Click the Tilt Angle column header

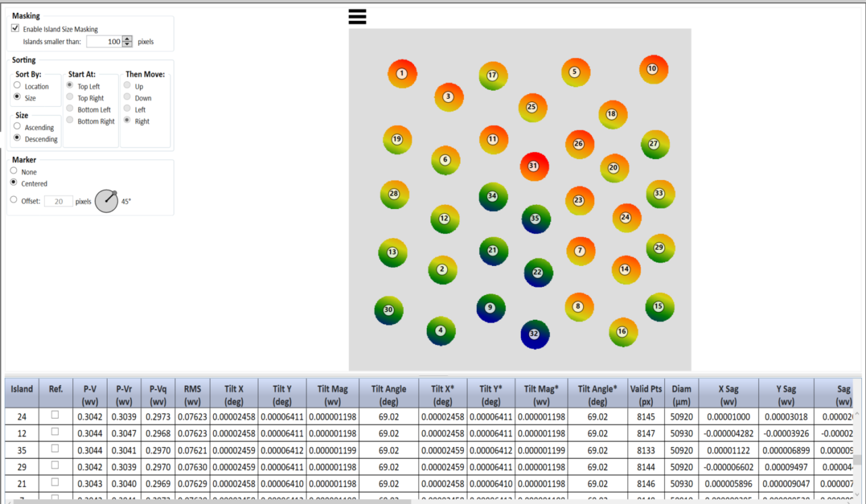pos(388,393)
